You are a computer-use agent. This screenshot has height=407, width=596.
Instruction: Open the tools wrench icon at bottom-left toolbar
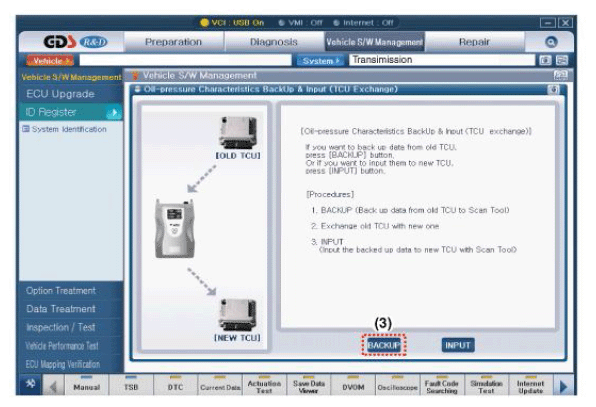point(30,384)
